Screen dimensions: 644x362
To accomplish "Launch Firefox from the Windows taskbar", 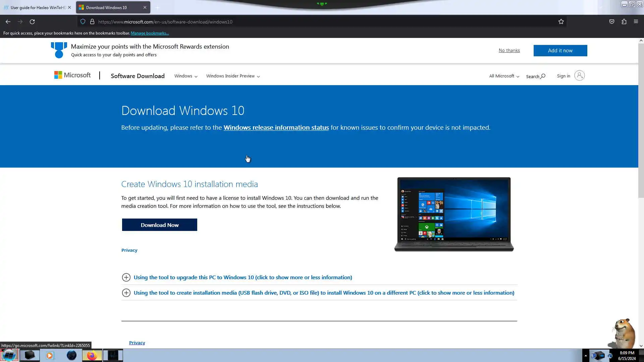I will (92, 355).
